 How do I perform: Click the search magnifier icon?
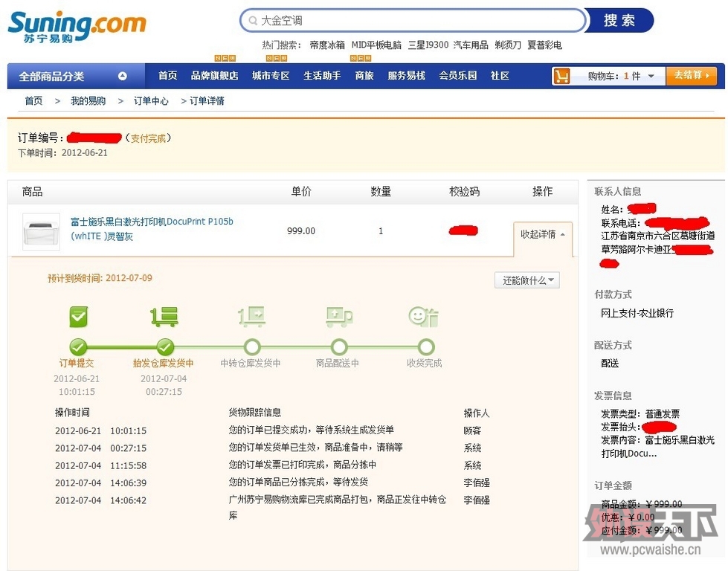tap(253, 20)
